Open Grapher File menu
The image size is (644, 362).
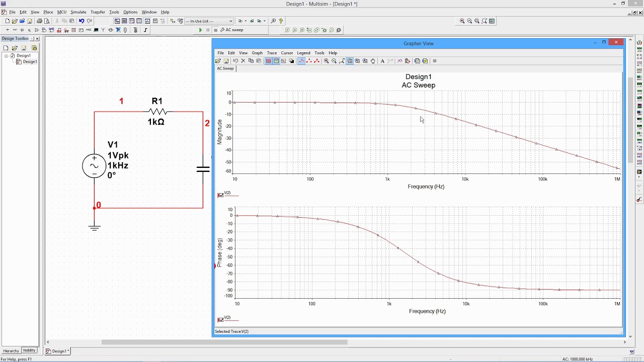[221, 53]
